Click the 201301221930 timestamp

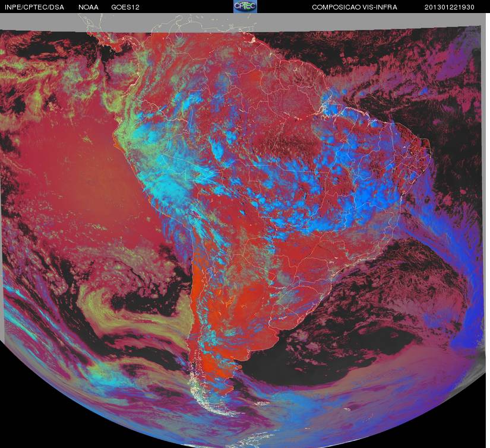pyautogui.click(x=450, y=7)
